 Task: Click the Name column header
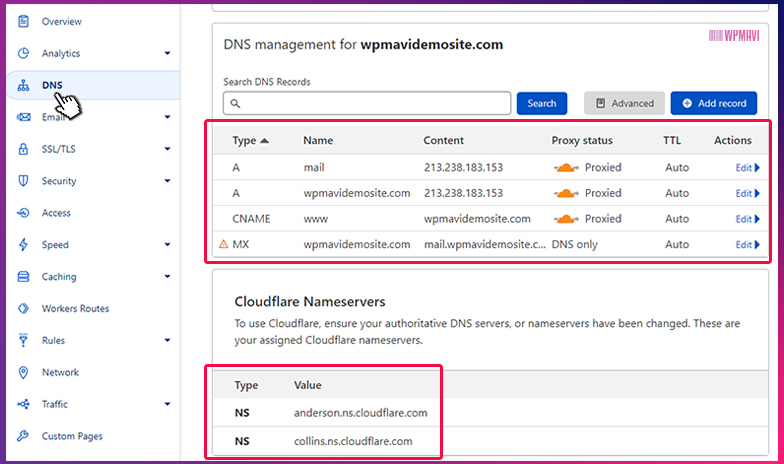tap(318, 140)
